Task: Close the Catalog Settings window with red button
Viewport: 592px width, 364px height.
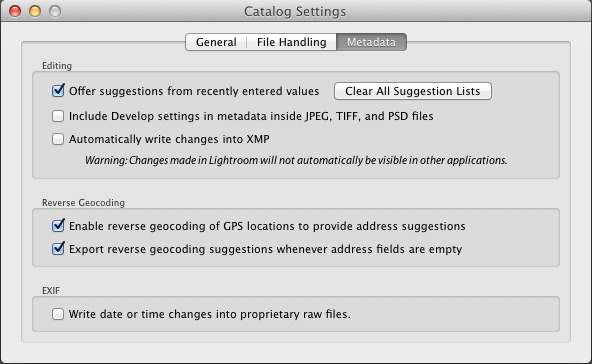Action: [x=15, y=11]
